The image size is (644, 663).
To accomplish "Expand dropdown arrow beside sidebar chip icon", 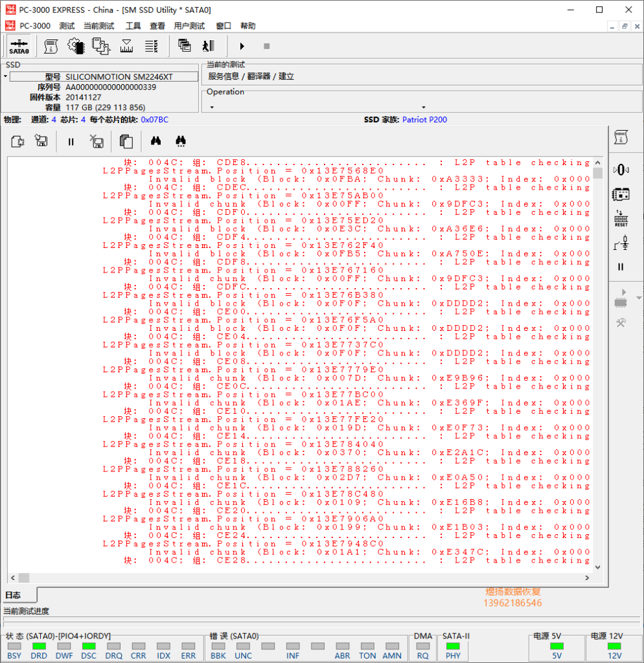I will coord(639,298).
